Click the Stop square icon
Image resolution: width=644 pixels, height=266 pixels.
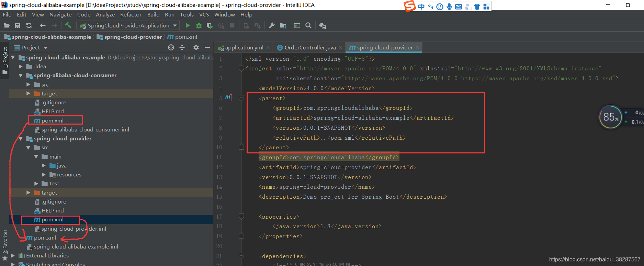click(x=232, y=25)
